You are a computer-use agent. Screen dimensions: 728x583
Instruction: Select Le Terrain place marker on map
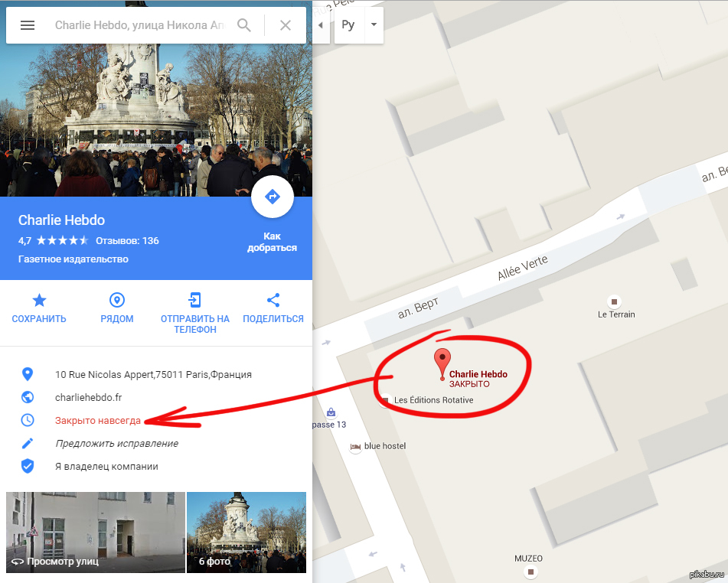614,301
